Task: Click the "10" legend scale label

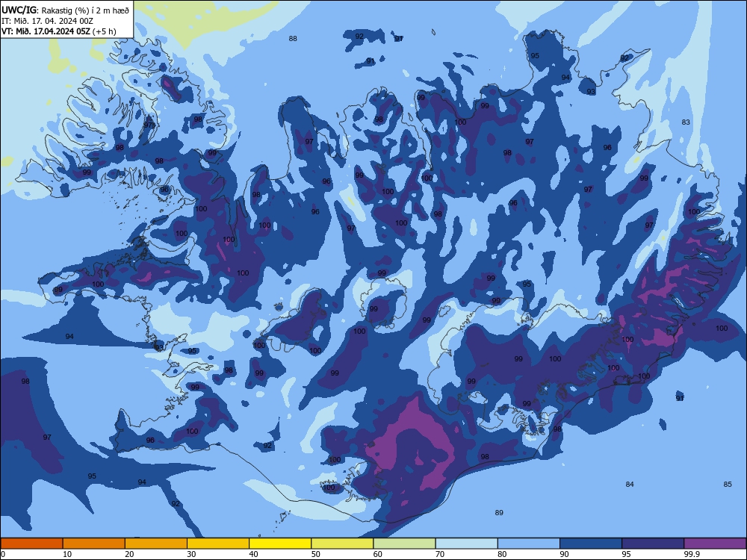Action: tap(67, 554)
